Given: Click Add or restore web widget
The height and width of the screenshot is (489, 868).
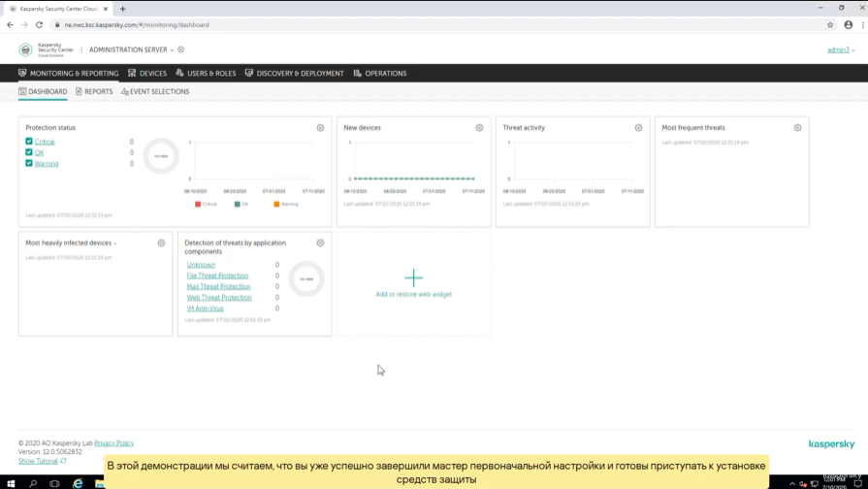Looking at the screenshot, I should pos(413,294).
